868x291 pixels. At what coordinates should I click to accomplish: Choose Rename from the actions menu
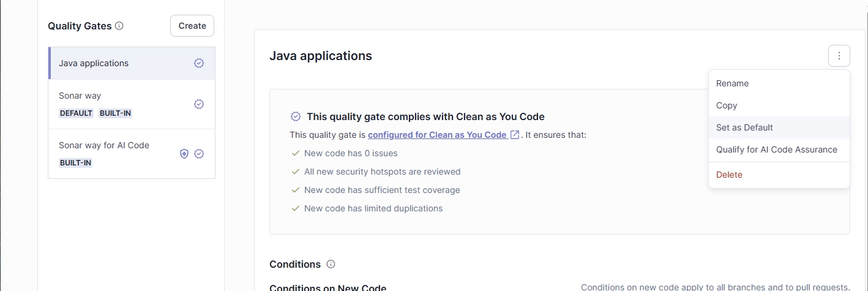point(732,83)
